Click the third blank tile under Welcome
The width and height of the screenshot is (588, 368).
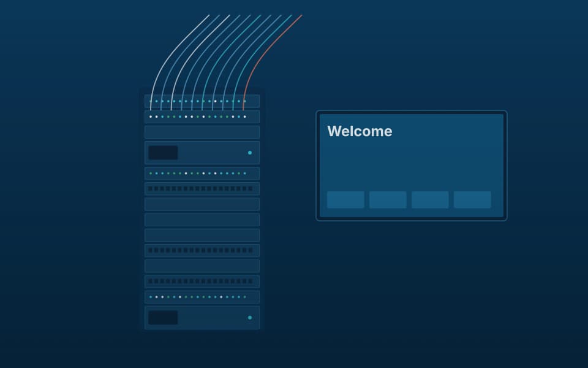[x=430, y=200]
